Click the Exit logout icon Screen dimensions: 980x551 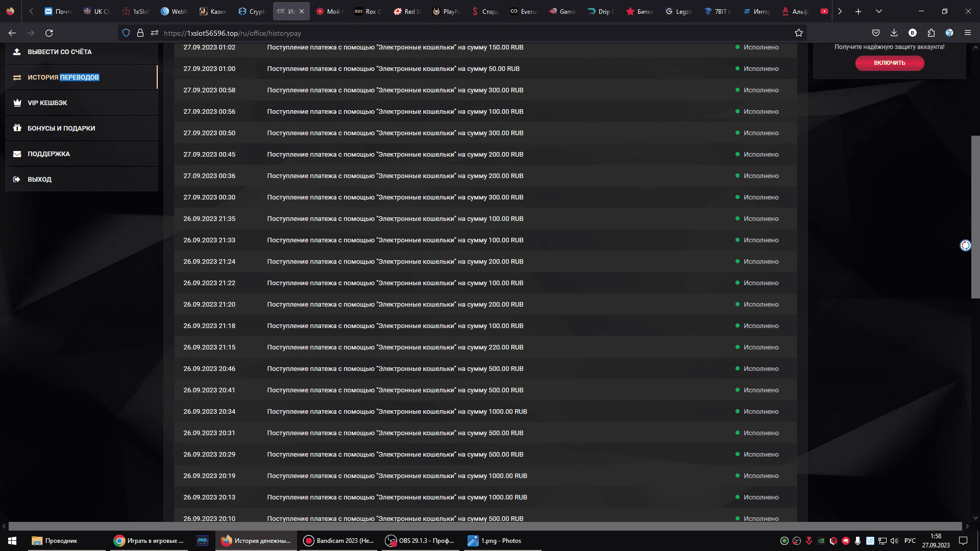pyautogui.click(x=17, y=179)
